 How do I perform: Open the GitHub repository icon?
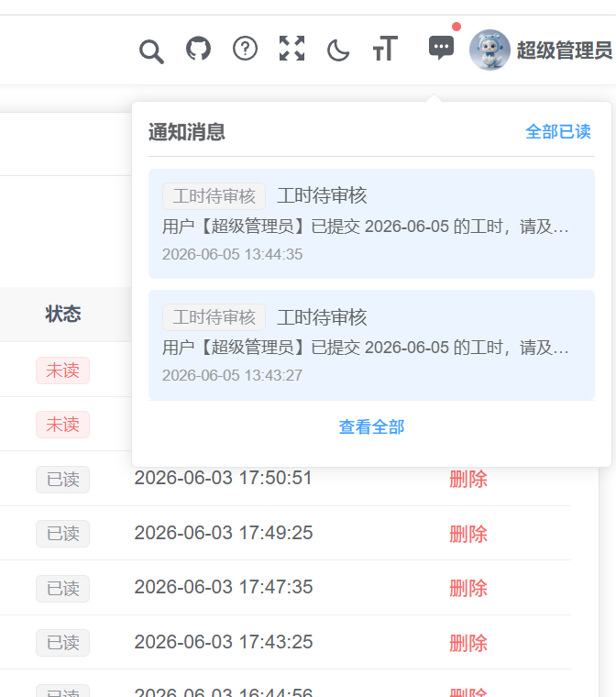[198, 48]
